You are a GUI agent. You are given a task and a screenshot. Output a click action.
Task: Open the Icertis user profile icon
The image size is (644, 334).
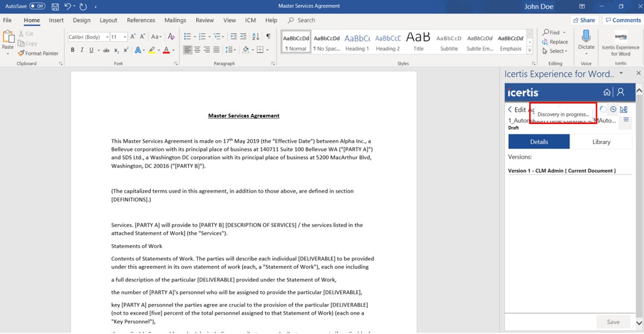(x=621, y=92)
